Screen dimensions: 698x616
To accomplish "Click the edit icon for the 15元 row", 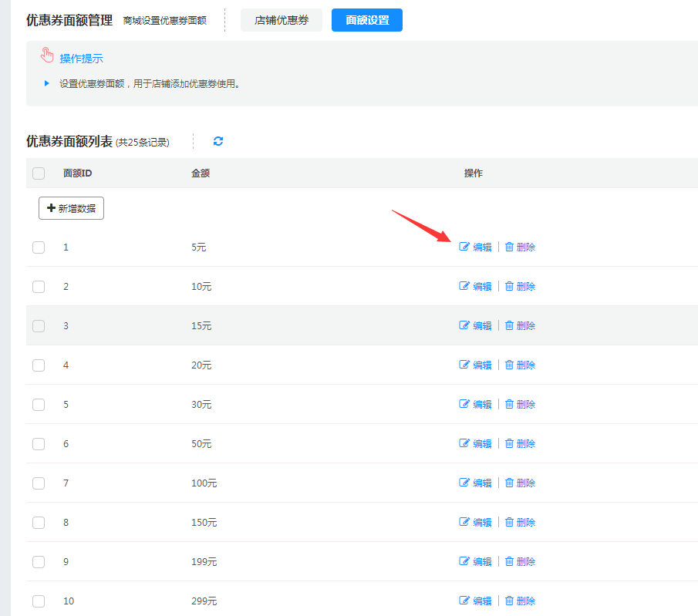I will 464,325.
